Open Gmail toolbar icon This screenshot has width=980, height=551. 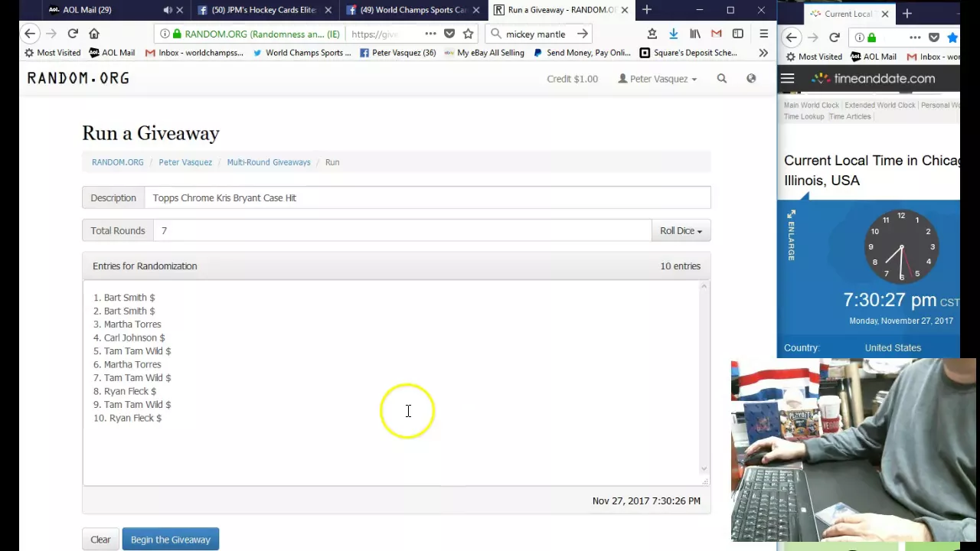717,34
